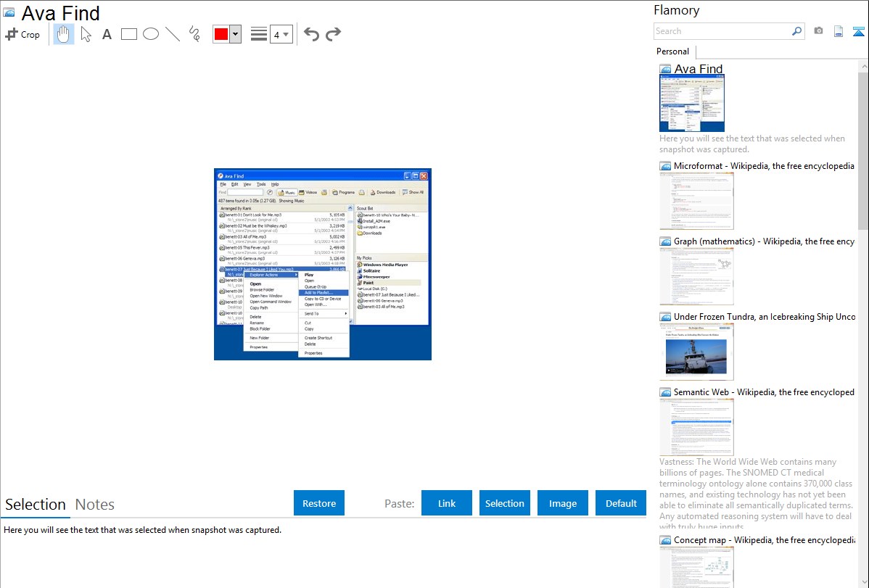Viewport: 869px width, 588px height.
Task: Click the selection text 'Here you will see the text'
Action: pos(142,530)
